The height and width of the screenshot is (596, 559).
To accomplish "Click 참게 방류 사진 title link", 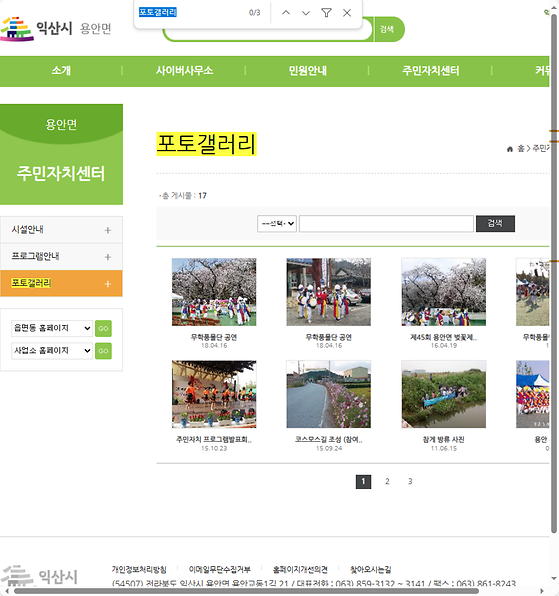I will click(x=443, y=439).
